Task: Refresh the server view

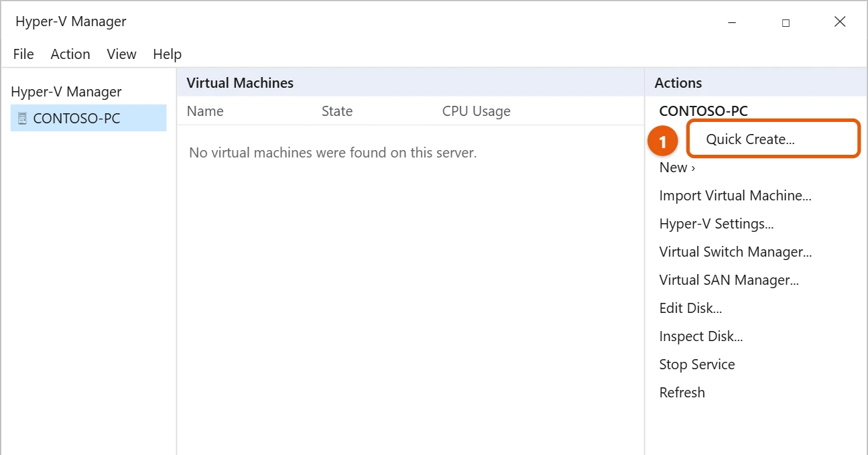Action: (682, 393)
